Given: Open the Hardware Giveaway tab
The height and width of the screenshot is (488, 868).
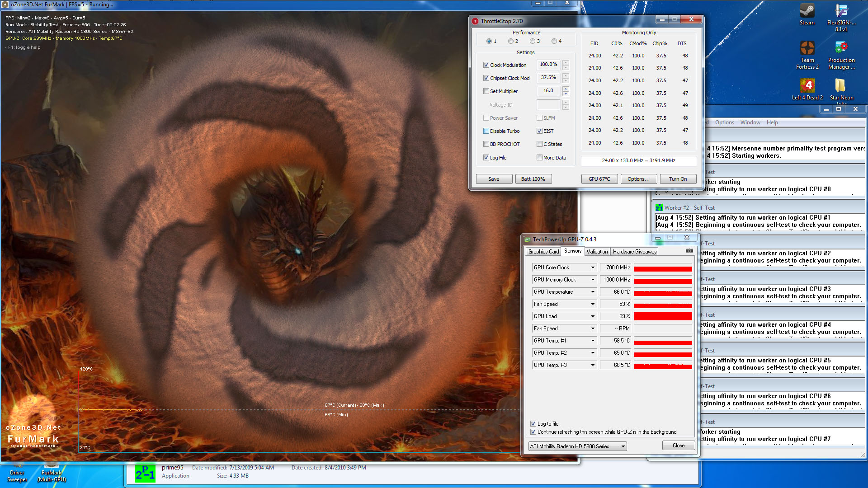Looking at the screenshot, I should tap(634, 252).
